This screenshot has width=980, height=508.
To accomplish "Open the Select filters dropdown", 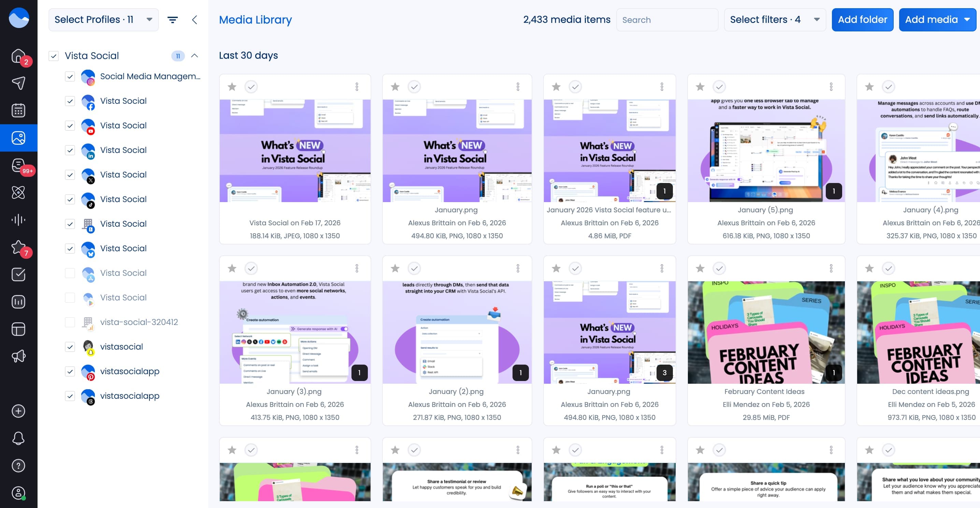I will [774, 19].
